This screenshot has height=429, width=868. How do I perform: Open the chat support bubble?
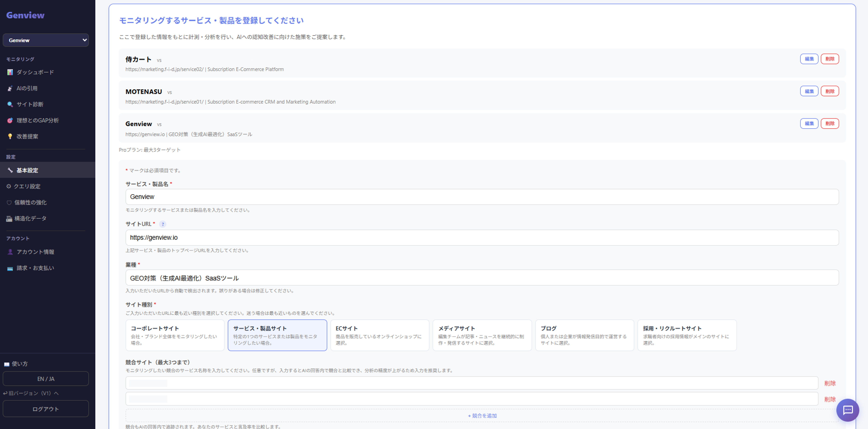pos(847,410)
